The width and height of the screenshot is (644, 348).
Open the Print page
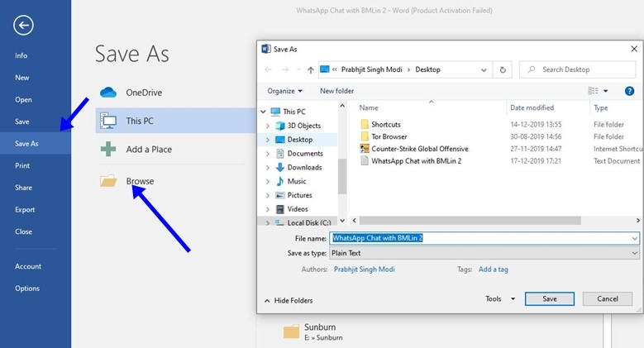point(22,165)
